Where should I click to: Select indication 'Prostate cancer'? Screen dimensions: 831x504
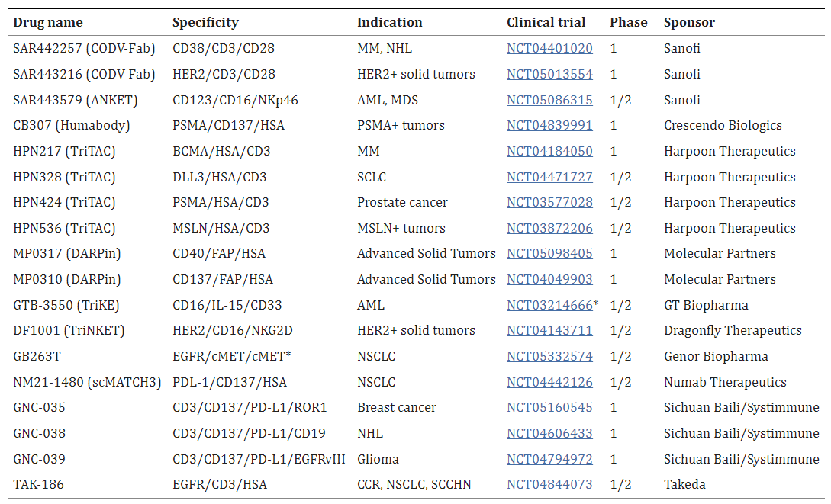click(402, 202)
